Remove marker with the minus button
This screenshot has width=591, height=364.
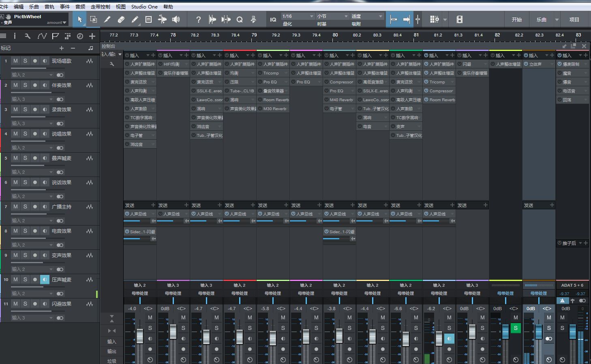(73, 48)
